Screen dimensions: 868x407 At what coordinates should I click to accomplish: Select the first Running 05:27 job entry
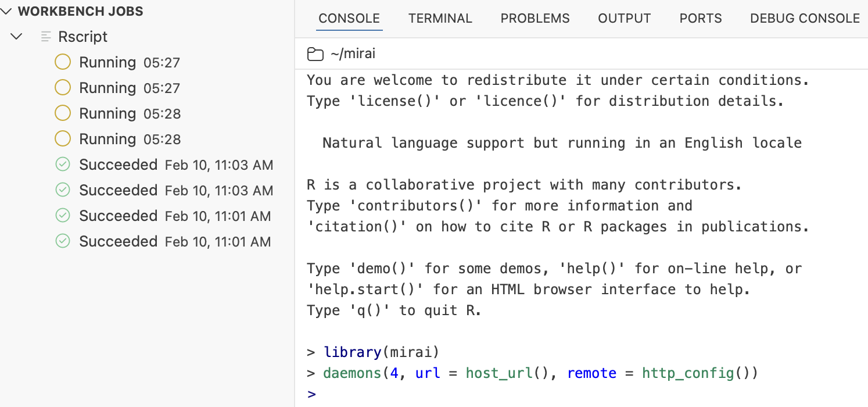point(129,62)
